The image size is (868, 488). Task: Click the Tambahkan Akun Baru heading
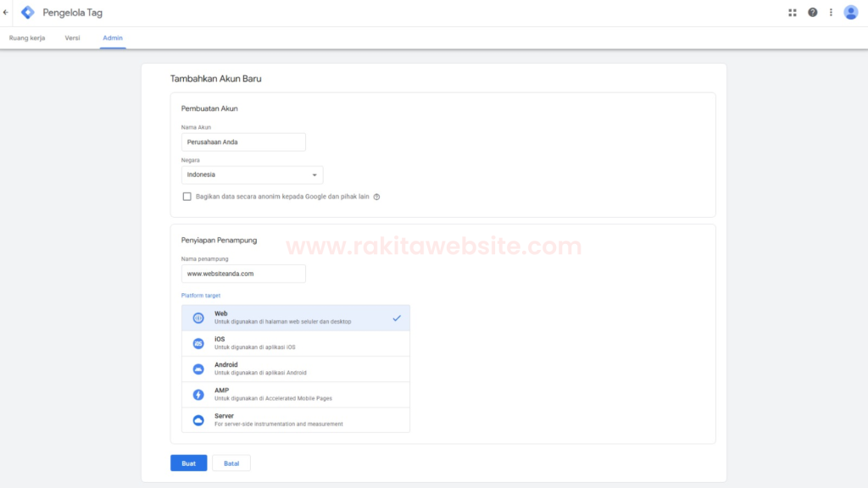coord(216,79)
